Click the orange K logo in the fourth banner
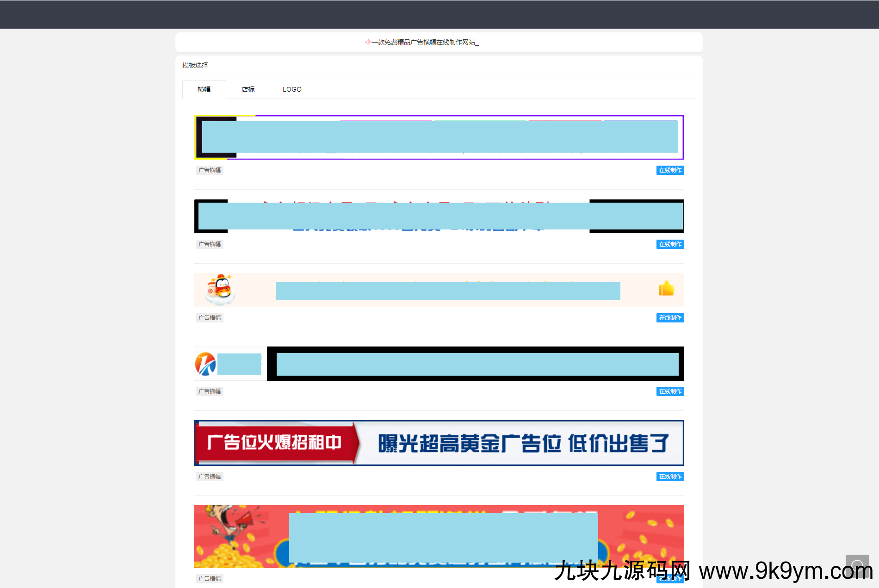Viewport: 879px width, 588px height. 205,364
